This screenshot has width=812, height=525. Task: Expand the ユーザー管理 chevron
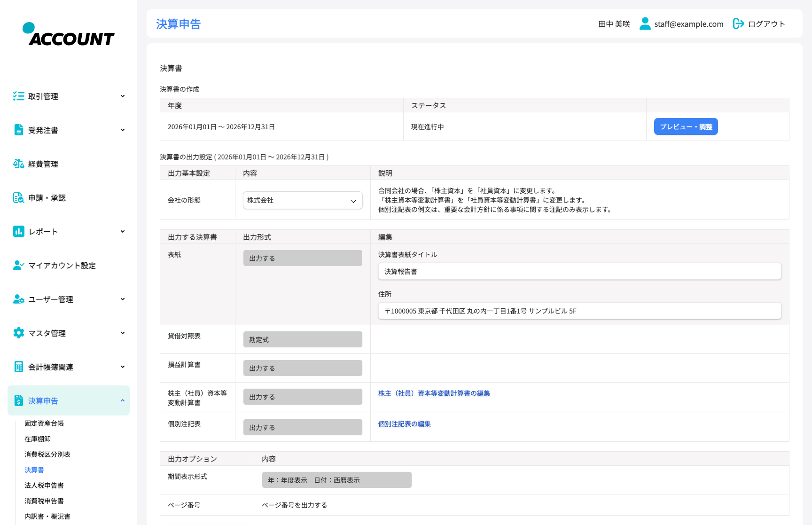[x=123, y=299]
